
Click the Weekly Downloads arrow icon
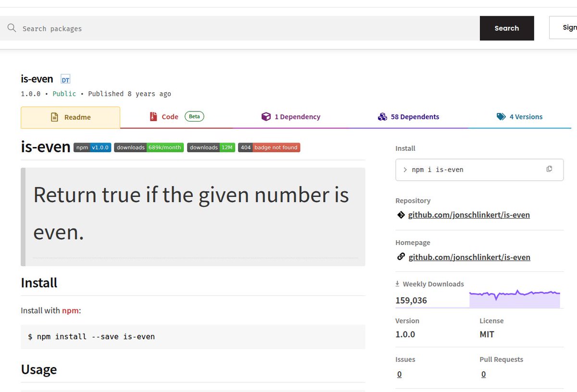pyautogui.click(x=398, y=284)
